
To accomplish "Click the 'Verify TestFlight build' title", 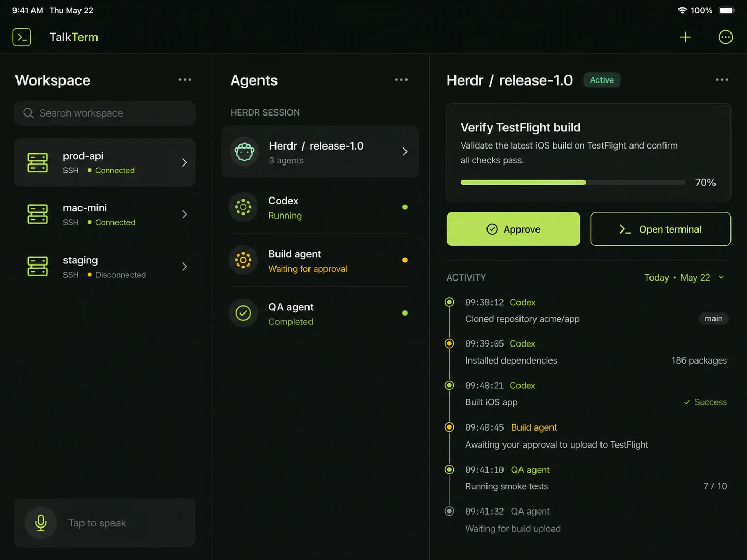I will point(520,127).
